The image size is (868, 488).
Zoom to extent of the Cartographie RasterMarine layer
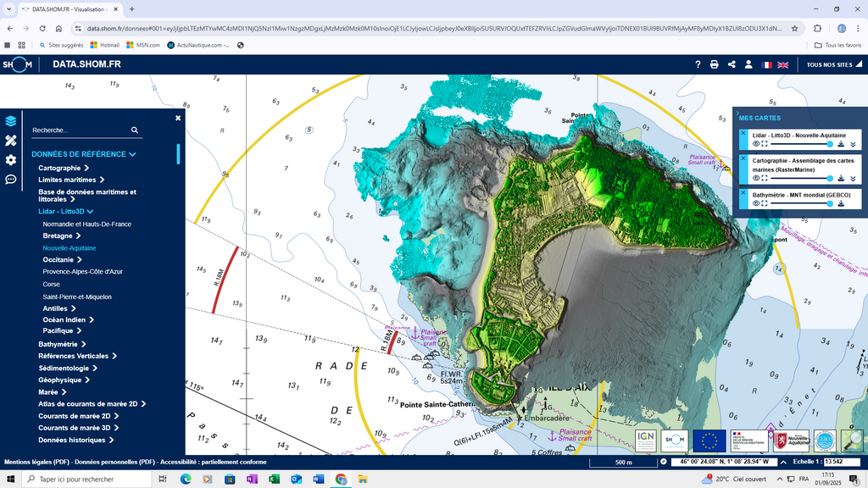click(x=765, y=178)
